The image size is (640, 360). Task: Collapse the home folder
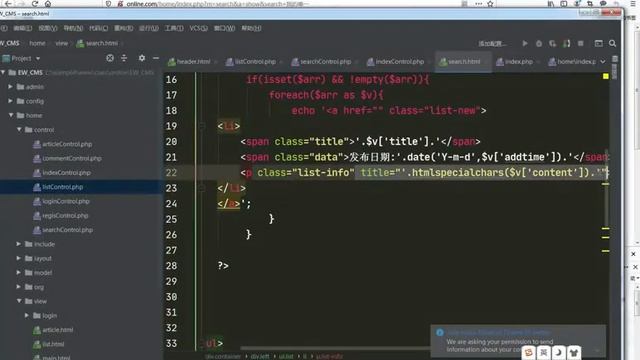[x=11, y=115]
